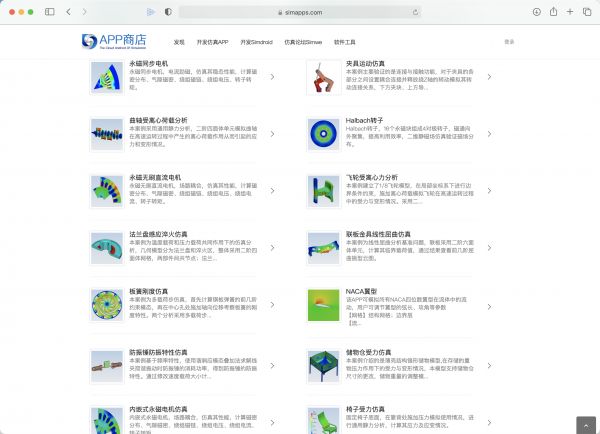Click the privacy shield icon
The image size is (600, 434).
coord(167,11)
